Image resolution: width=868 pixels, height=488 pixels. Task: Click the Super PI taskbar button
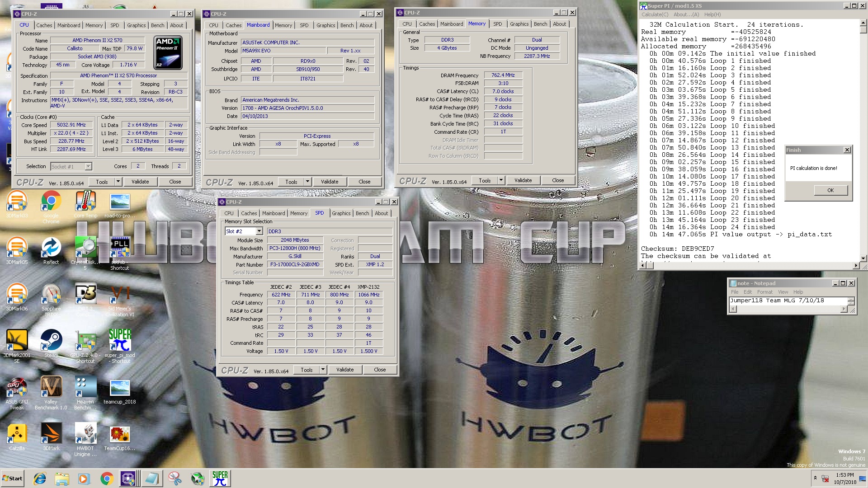220,479
